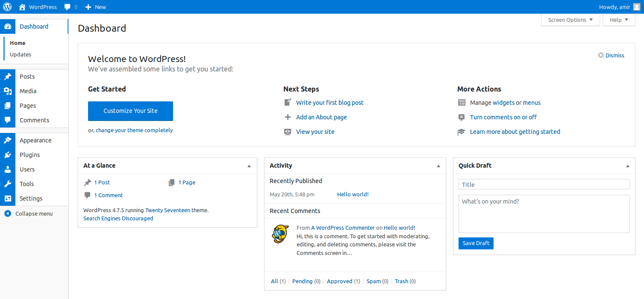Click the Howdy, amir account text
Viewport: 644px width, 299px height.
point(615,7)
